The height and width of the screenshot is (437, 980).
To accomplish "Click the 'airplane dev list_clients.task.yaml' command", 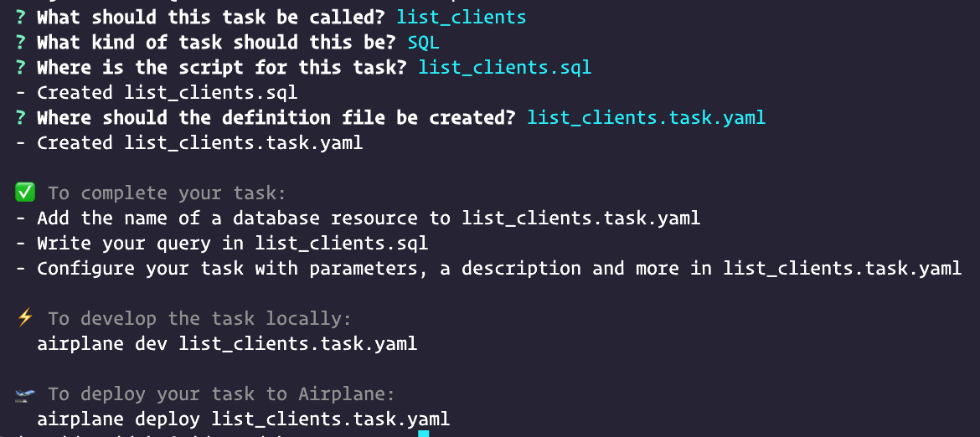I will [227, 344].
